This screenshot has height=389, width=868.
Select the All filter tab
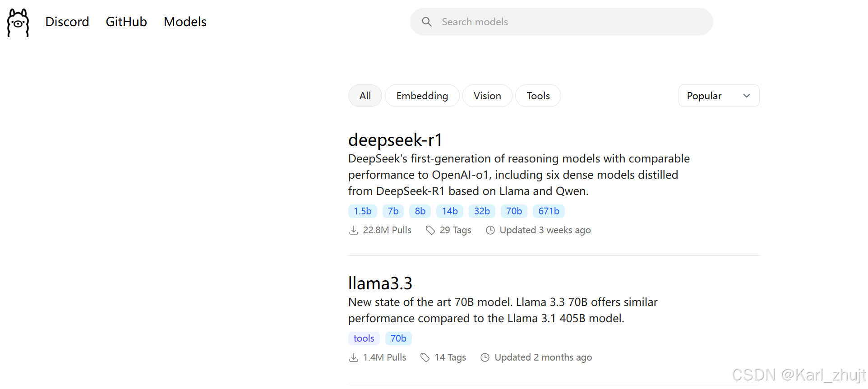coord(365,96)
